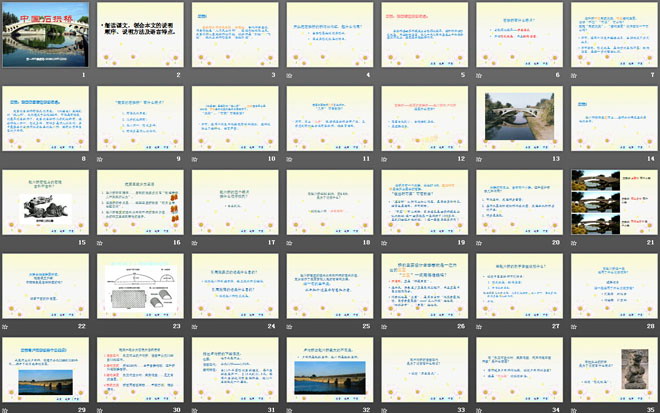Select slide 19 thumbnail with red and blue text

pos(420,202)
